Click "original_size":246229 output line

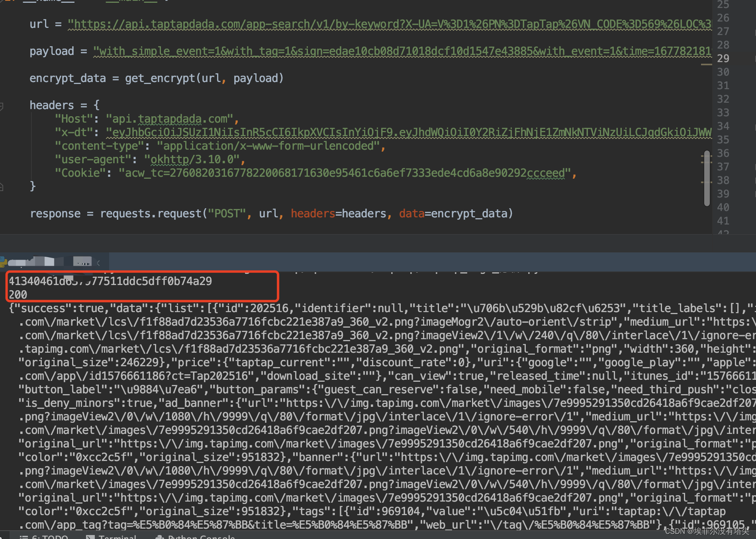(387, 362)
